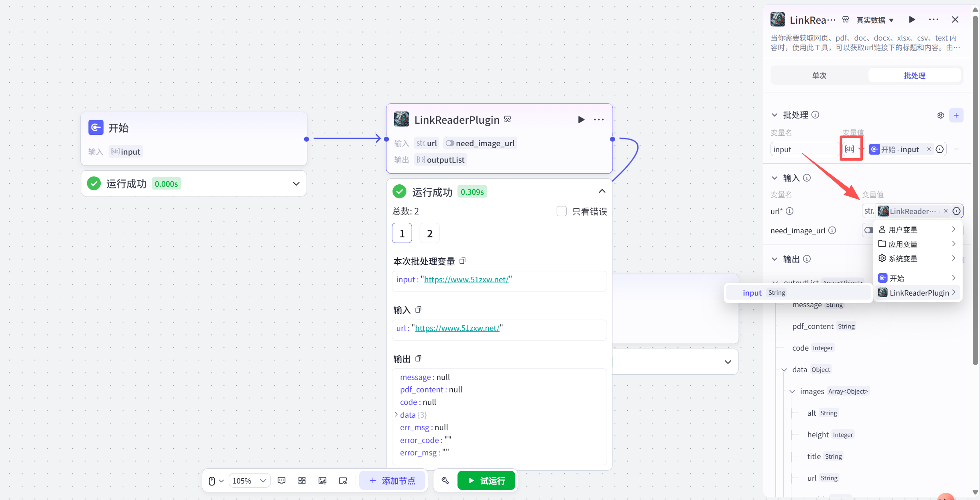Click the 添加节点 button

point(392,481)
